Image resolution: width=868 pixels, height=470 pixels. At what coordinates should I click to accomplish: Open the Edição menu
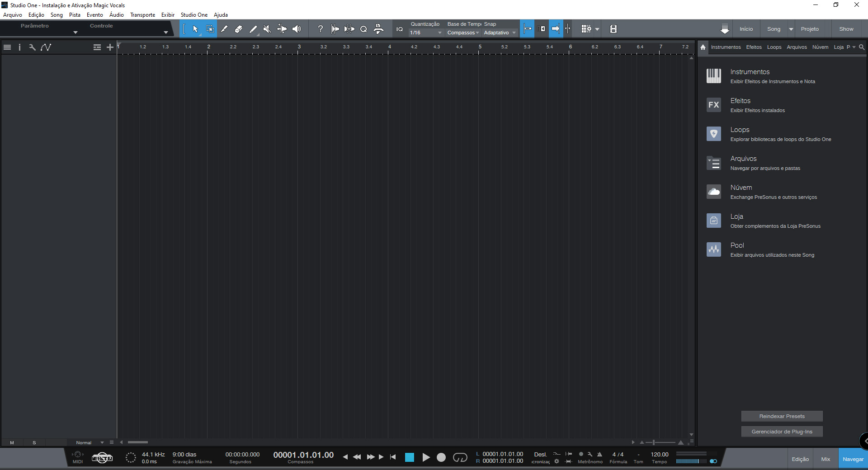click(x=36, y=15)
